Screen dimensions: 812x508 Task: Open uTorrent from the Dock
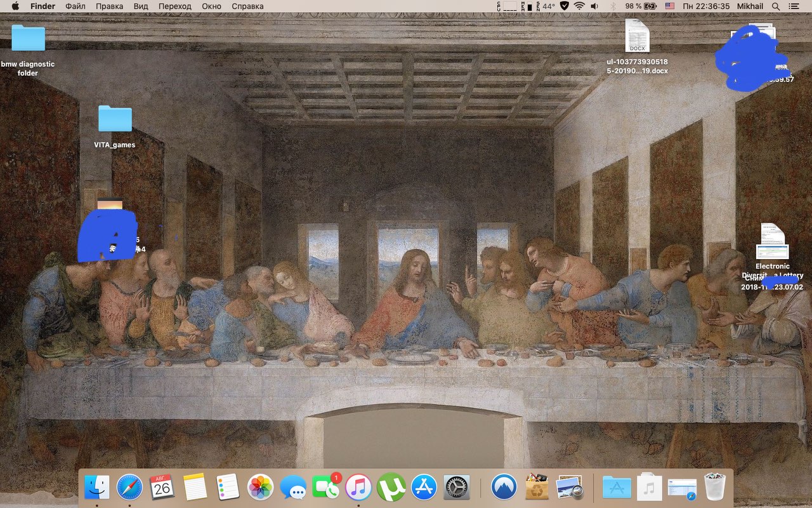pyautogui.click(x=391, y=487)
